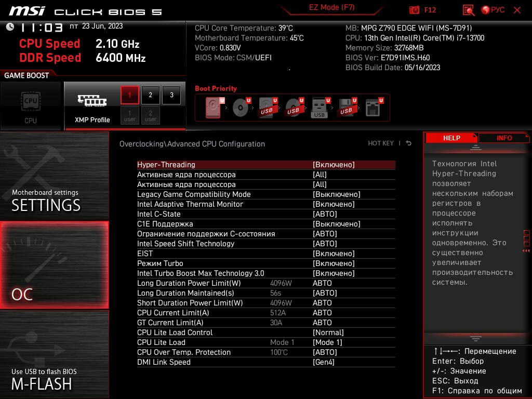Open Legacy Game Compatibility Mode setting
The height and width of the screenshot is (399, 532).
pyautogui.click(x=266, y=194)
